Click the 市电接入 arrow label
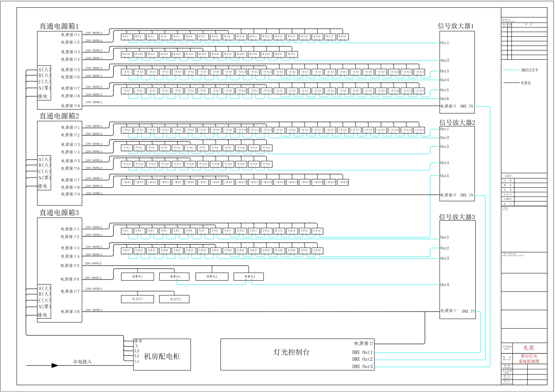555x392 pixels. [x=82, y=362]
